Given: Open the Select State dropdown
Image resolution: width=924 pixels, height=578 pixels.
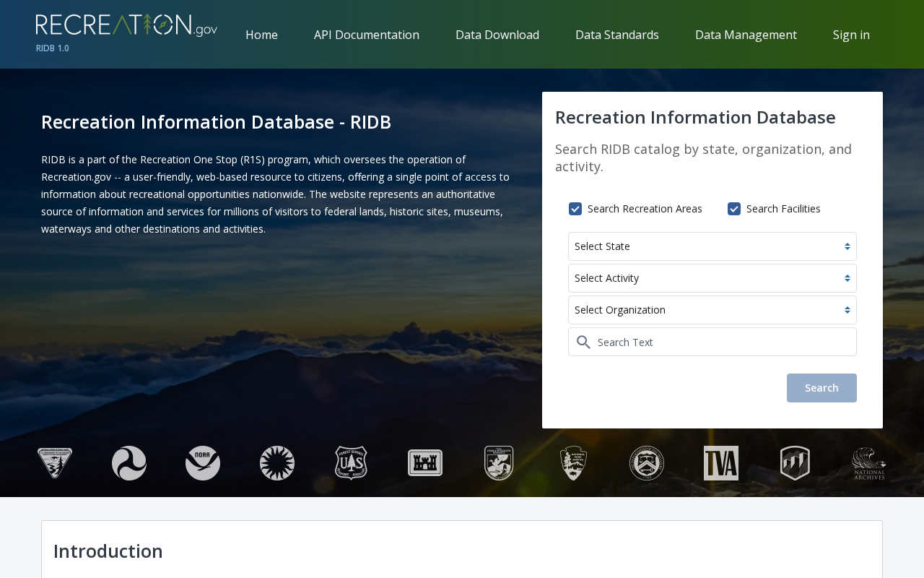Looking at the screenshot, I should 712,246.
